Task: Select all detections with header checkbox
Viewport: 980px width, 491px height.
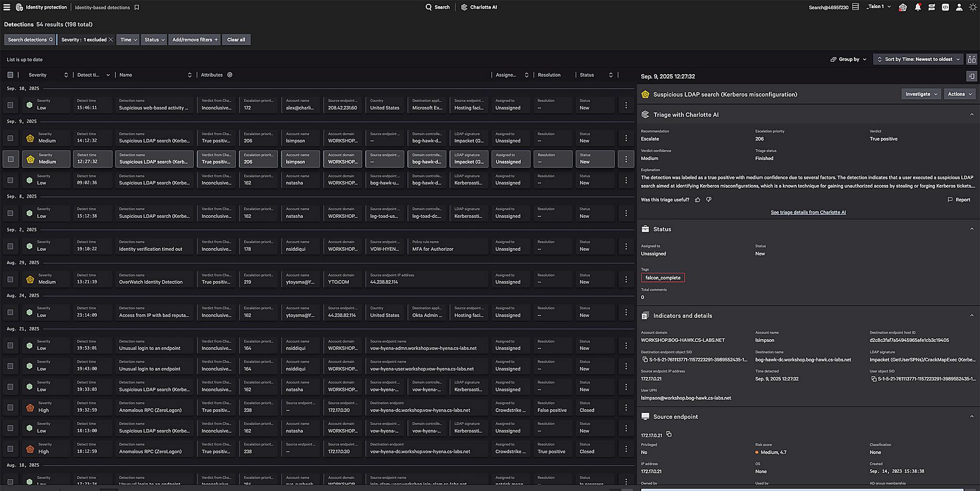Action: click(10, 75)
